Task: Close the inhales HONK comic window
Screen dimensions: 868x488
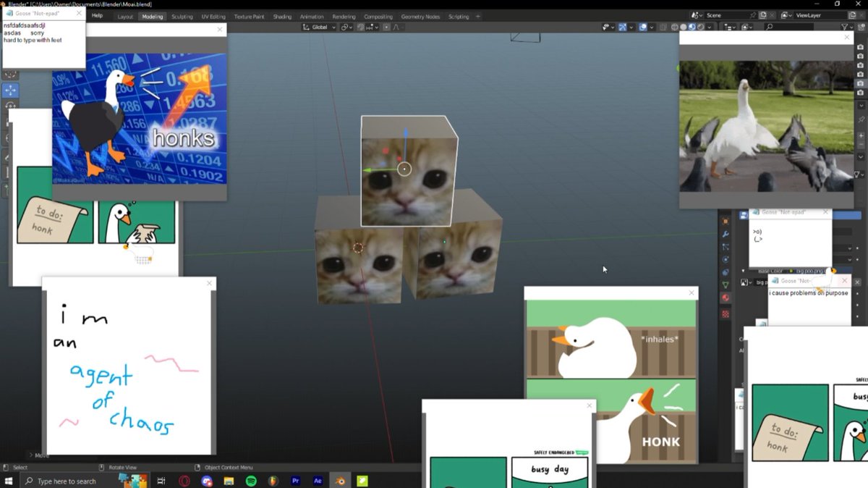Action: (692, 293)
